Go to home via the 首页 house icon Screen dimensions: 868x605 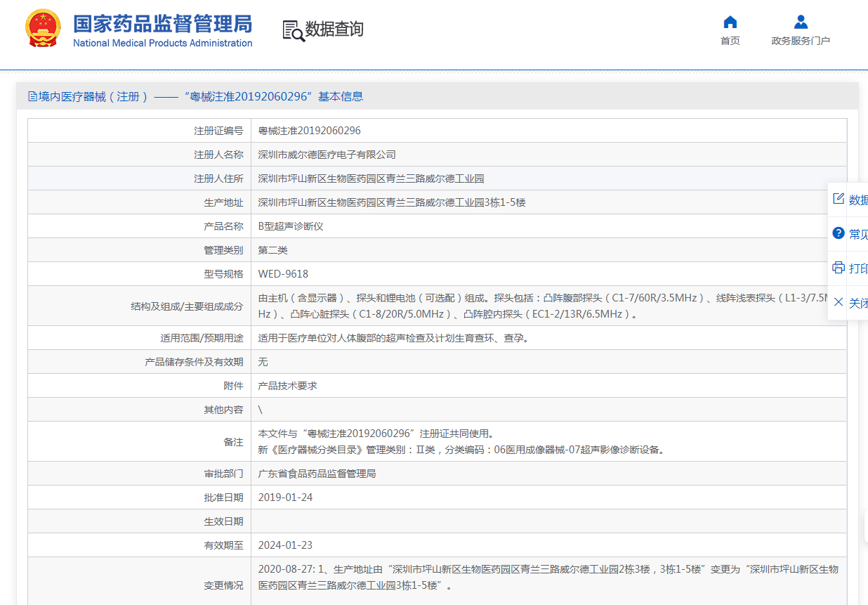coord(730,22)
